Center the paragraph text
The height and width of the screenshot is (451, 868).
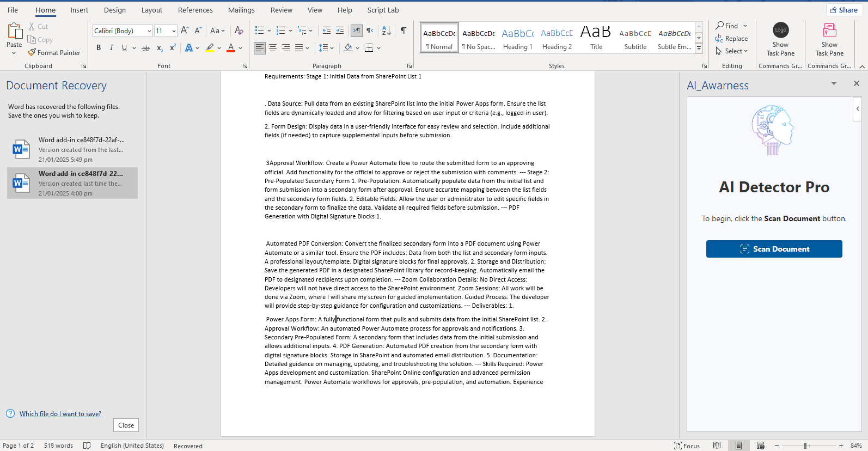pos(273,48)
